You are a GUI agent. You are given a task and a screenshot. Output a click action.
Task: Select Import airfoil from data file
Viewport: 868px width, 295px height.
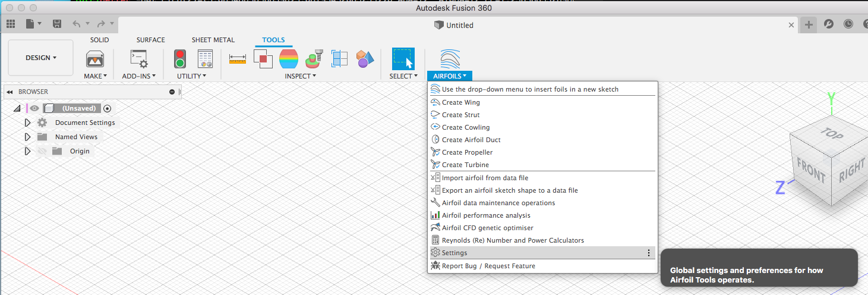(541, 178)
